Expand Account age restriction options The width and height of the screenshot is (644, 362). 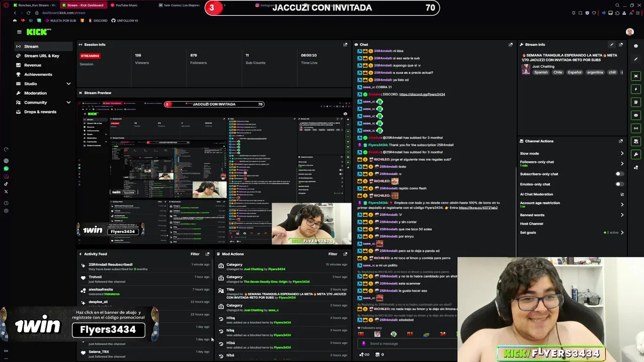pos(622,205)
